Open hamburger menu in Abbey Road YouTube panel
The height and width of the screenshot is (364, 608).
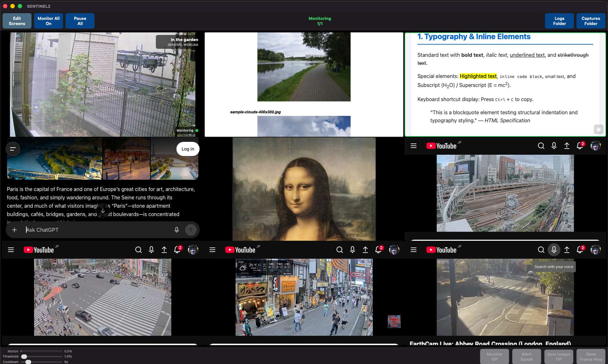tap(414, 250)
